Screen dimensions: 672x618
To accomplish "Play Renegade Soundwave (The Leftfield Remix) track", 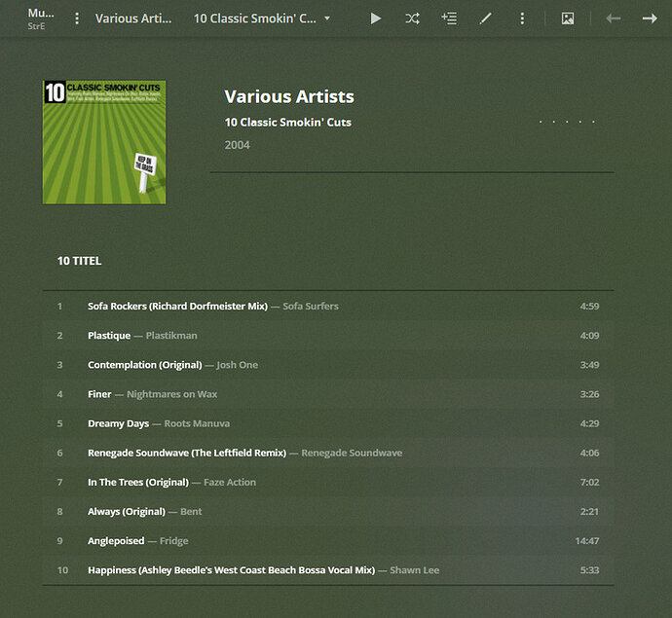I will (187, 453).
